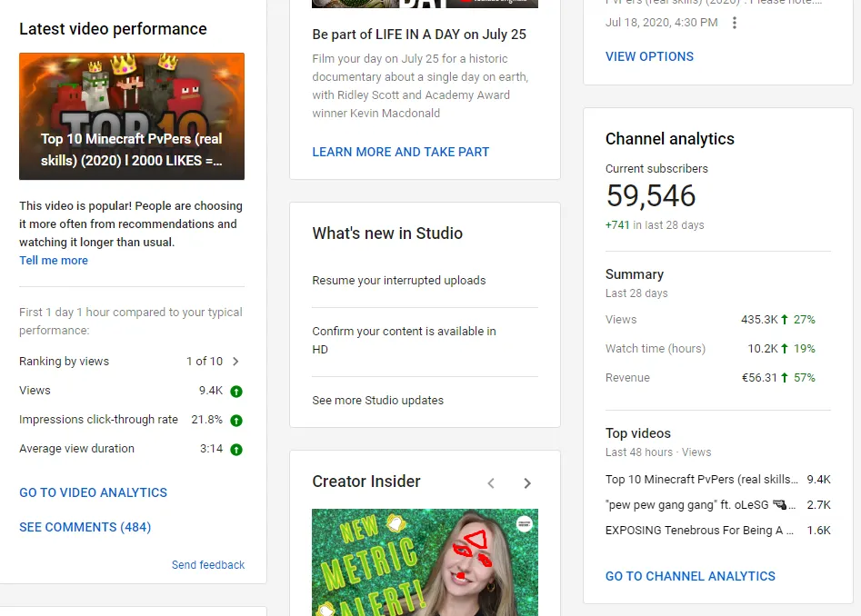The height and width of the screenshot is (616, 861).
Task: Click the green arrow next to click-through rate
Action: [x=236, y=421]
